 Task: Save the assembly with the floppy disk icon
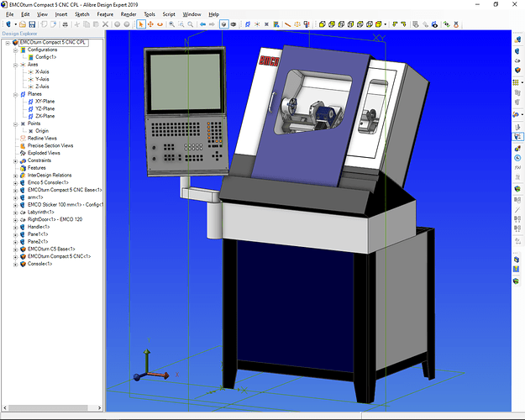pos(32,24)
